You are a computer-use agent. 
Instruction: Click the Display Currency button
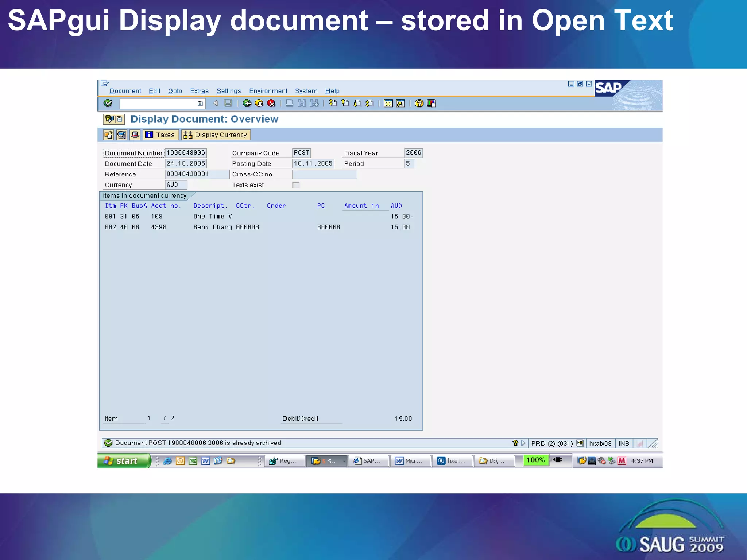click(x=216, y=135)
